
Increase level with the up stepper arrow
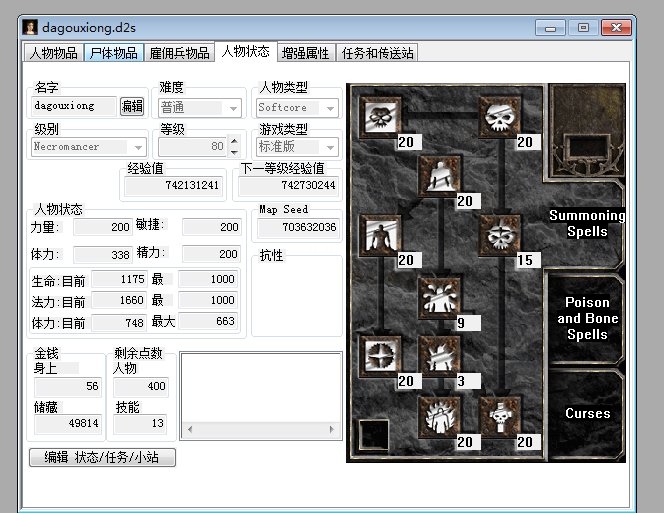234,141
